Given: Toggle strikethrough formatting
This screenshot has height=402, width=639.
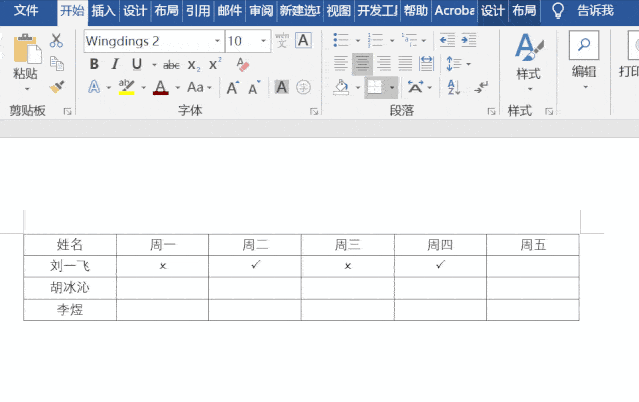Looking at the screenshot, I should 171,65.
